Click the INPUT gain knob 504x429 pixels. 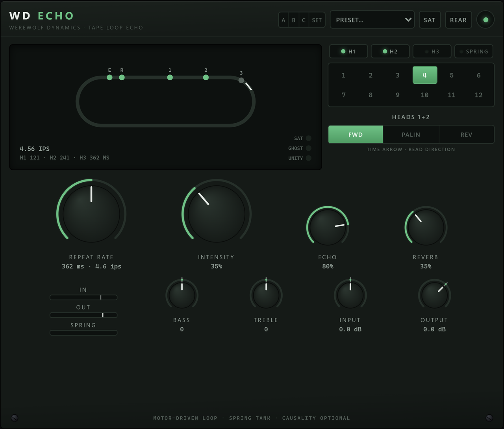click(350, 295)
